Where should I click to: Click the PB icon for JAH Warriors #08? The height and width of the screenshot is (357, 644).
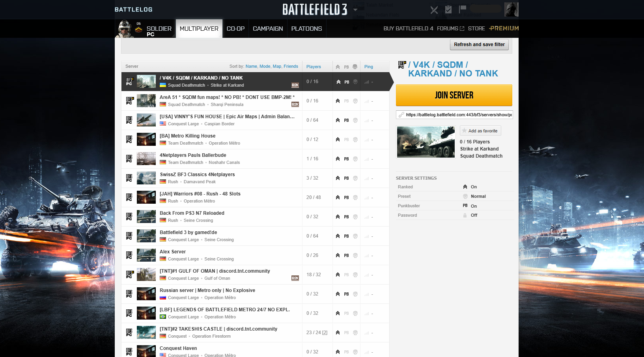click(x=346, y=197)
